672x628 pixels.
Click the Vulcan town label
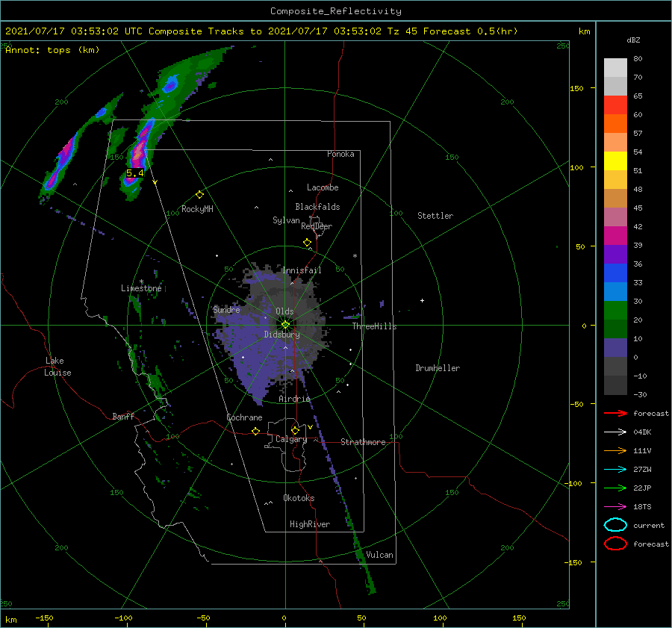click(379, 555)
